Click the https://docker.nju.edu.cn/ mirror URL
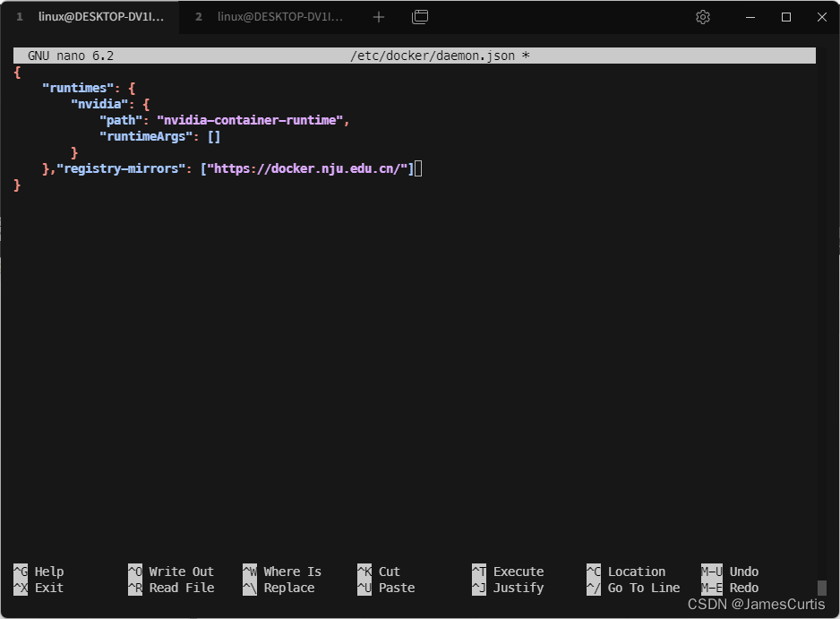840x619 pixels. pos(307,168)
